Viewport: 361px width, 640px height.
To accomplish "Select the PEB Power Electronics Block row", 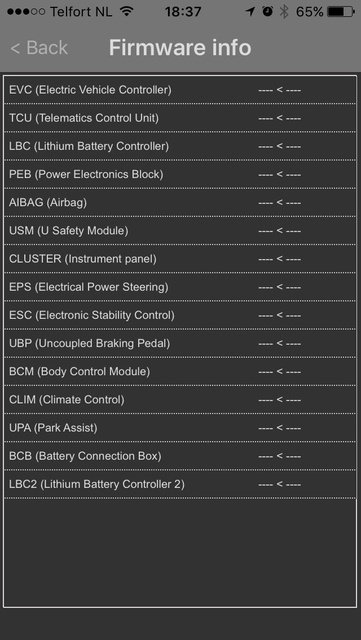I will tap(180, 174).
